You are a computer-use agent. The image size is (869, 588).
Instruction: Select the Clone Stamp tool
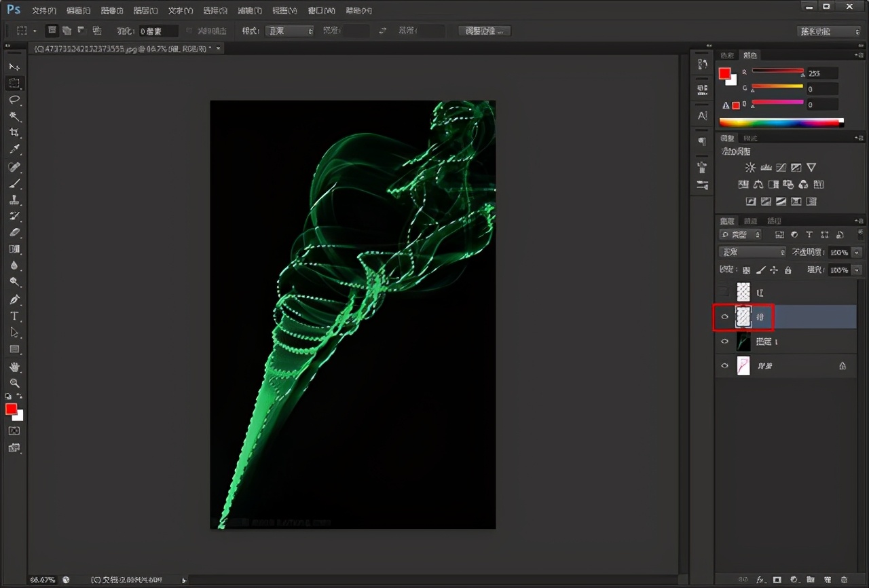point(14,200)
